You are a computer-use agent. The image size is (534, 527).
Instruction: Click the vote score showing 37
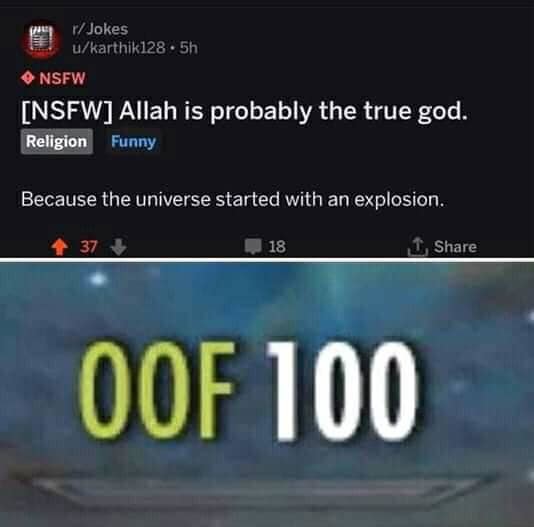coord(89,247)
